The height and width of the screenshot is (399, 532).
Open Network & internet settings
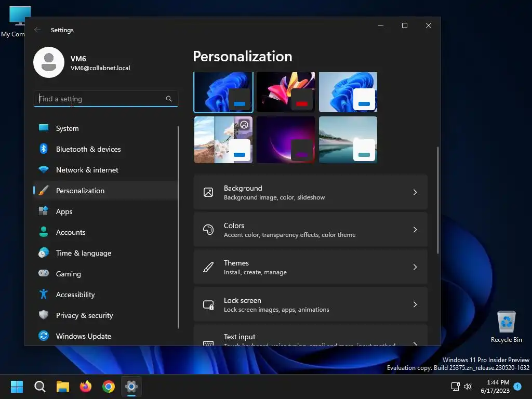(x=105, y=170)
